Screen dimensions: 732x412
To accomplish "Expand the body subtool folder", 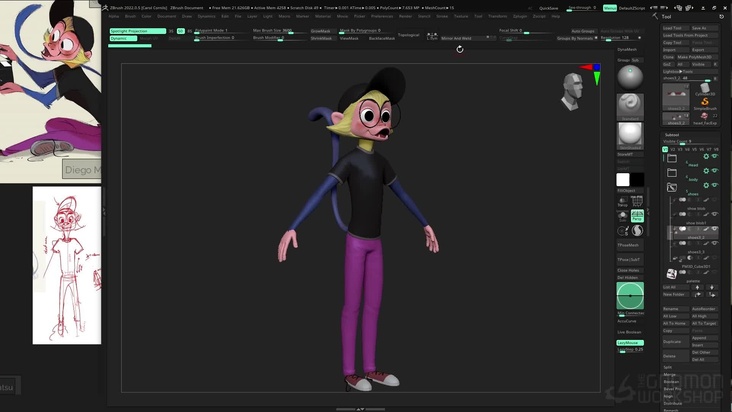I will 672,173.
